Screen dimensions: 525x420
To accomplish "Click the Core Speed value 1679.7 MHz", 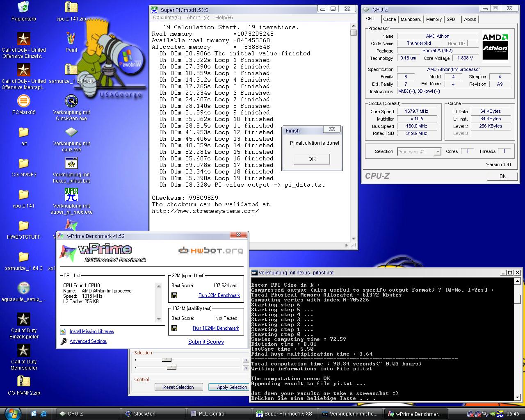I will pos(416,111).
